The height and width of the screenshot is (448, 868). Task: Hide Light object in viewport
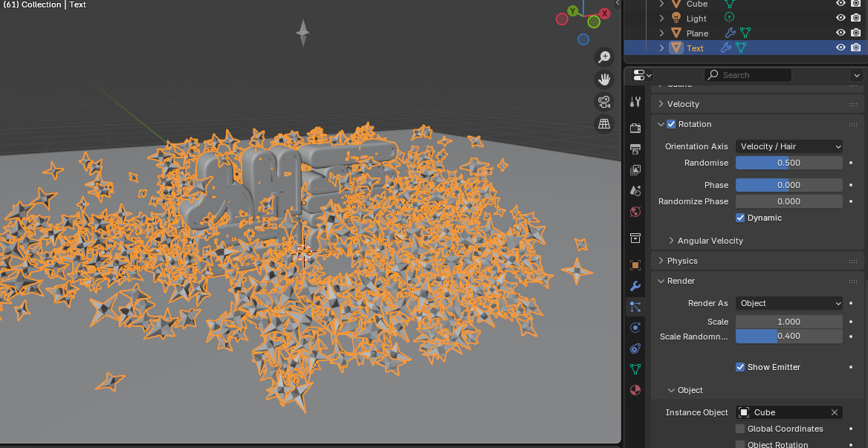pos(841,19)
